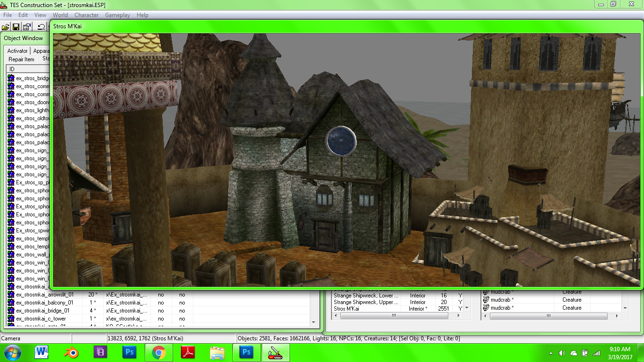The image size is (644, 362).
Task: Click the network signal tray icon
Action: (596, 353)
